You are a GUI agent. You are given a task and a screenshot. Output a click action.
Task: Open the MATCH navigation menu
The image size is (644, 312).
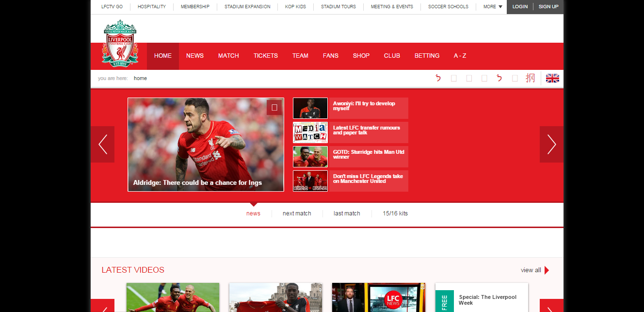coord(228,56)
